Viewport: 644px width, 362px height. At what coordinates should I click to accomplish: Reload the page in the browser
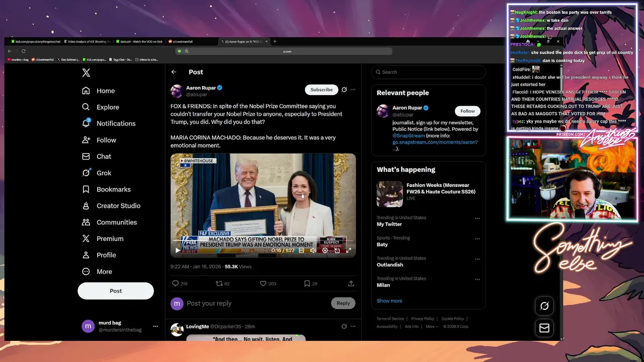23,51
